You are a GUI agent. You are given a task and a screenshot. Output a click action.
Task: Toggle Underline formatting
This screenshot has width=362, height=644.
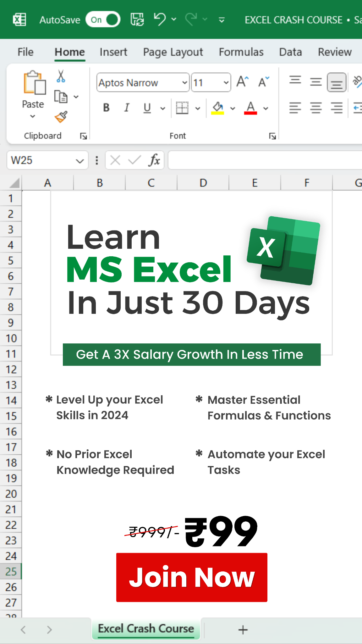pyautogui.click(x=147, y=108)
